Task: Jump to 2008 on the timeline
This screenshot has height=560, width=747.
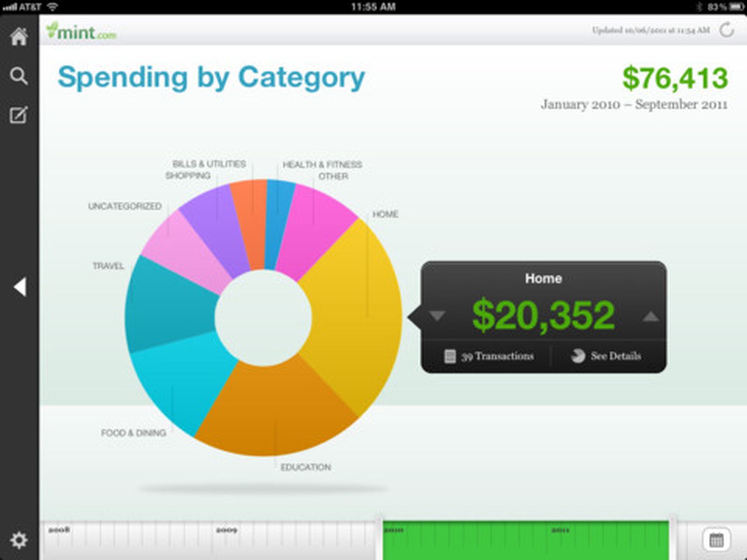Action: tap(59, 531)
